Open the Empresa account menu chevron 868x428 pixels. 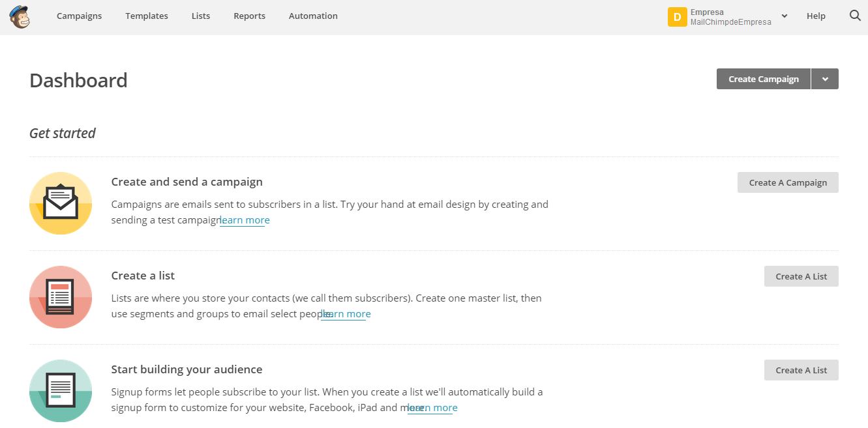784,16
